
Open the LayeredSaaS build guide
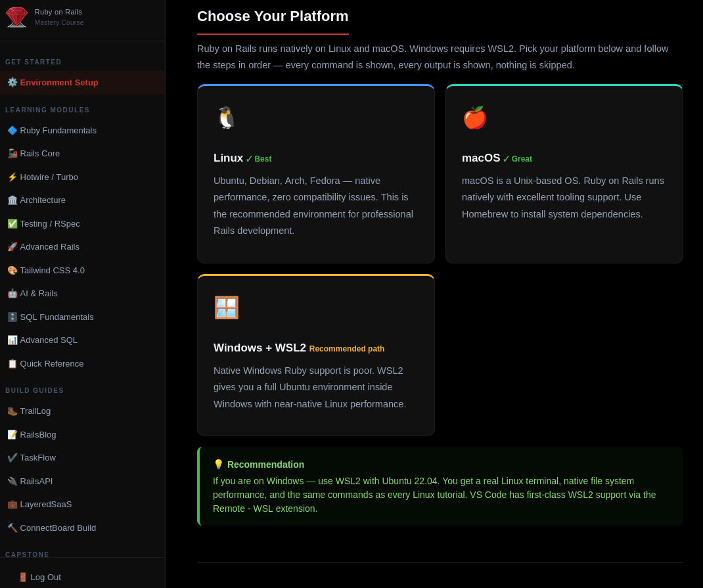[83, 505]
